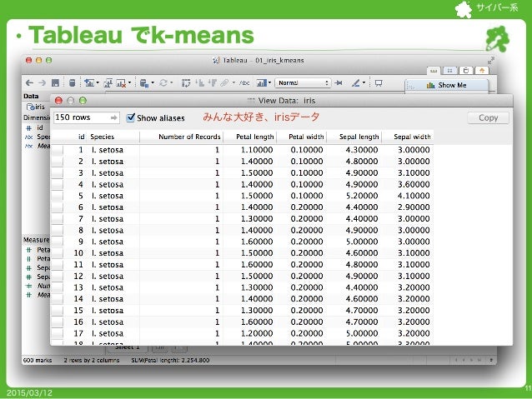Click the Fix Axes pin icon
The image size is (532, 399).
pyautogui.click(x=339, y=82)
